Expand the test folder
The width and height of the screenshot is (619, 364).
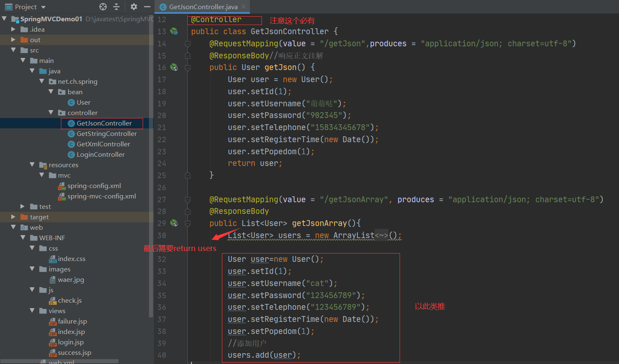pos(23,206)
